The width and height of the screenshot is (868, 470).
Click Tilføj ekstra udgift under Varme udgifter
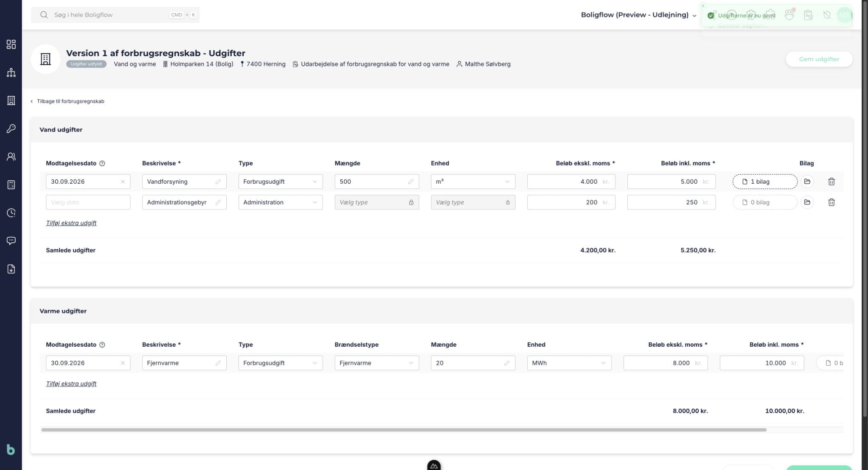[x=71, y=384]
